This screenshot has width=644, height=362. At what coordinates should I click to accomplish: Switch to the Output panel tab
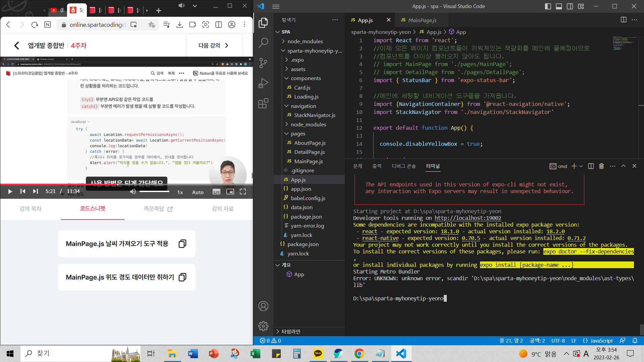(x=377, y=166)
